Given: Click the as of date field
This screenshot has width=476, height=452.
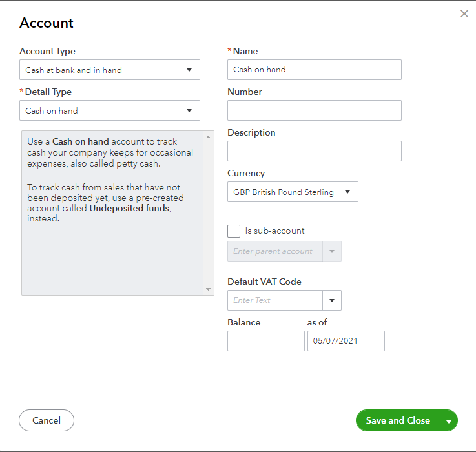Looking at the screenshot, I should coord(346,341).
